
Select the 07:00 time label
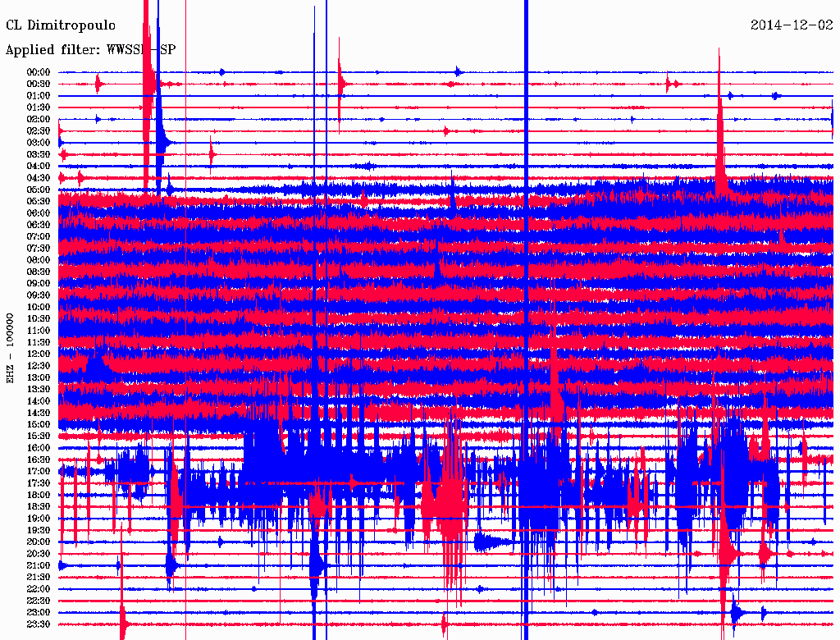[39, 236]
